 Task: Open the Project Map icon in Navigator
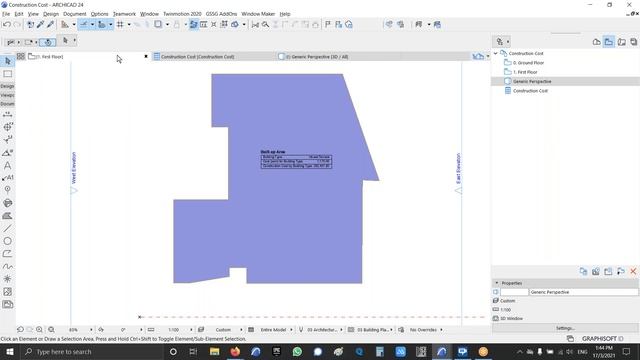coord(596,42)
